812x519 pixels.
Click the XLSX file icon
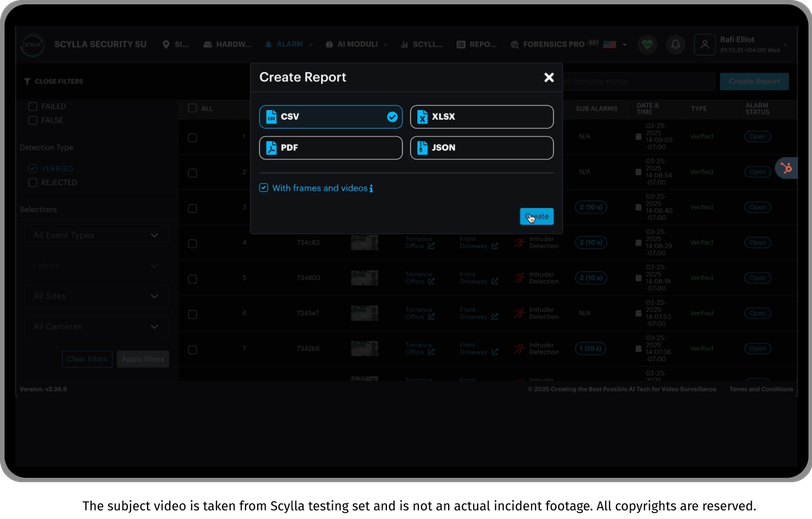point(422,117)
